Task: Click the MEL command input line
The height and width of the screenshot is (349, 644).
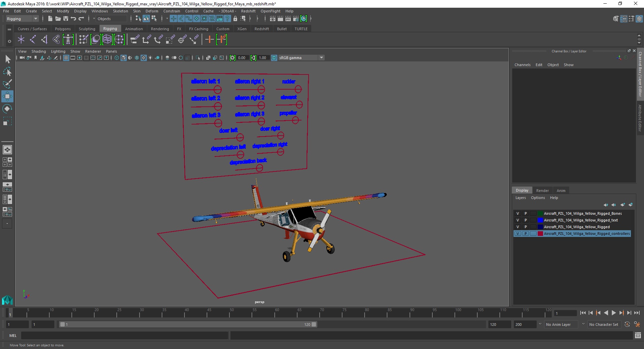Action: pyautogui.click(x=124, y=336)
